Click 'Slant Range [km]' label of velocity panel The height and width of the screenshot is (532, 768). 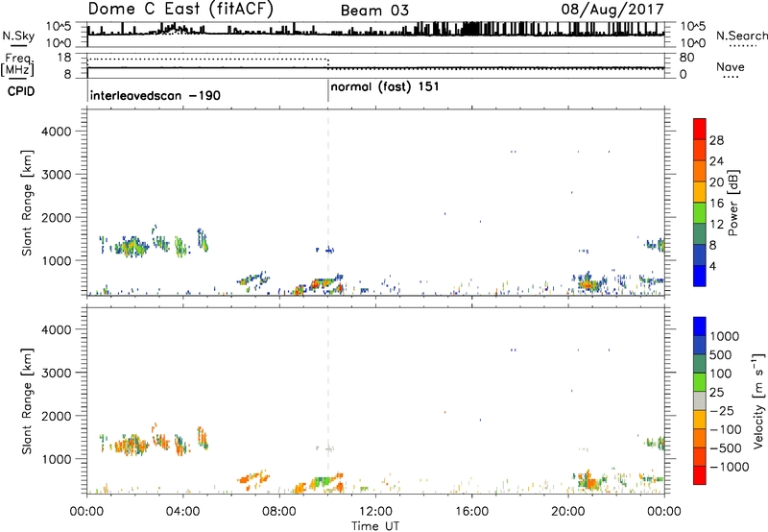pyautogui.click(x=27, y=400)
